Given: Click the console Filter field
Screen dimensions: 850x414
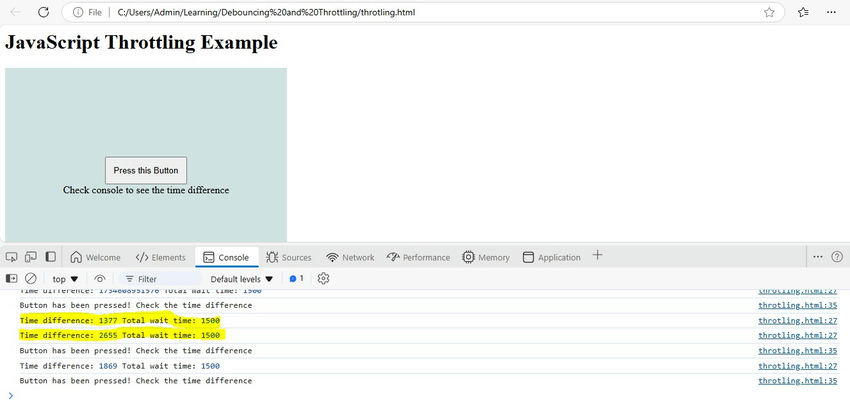Looking at the screenshot, I should [x=160, y=279].
